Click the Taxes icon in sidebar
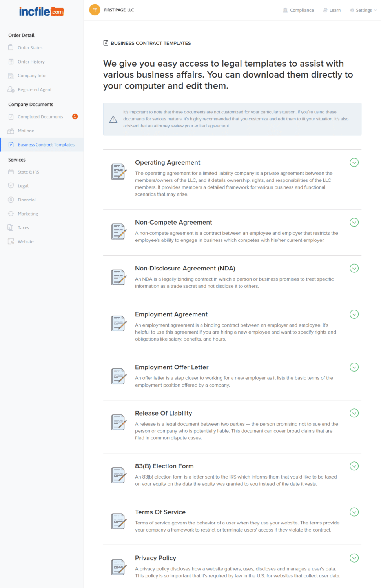This screenshot has height=588, width=381. 11,227
